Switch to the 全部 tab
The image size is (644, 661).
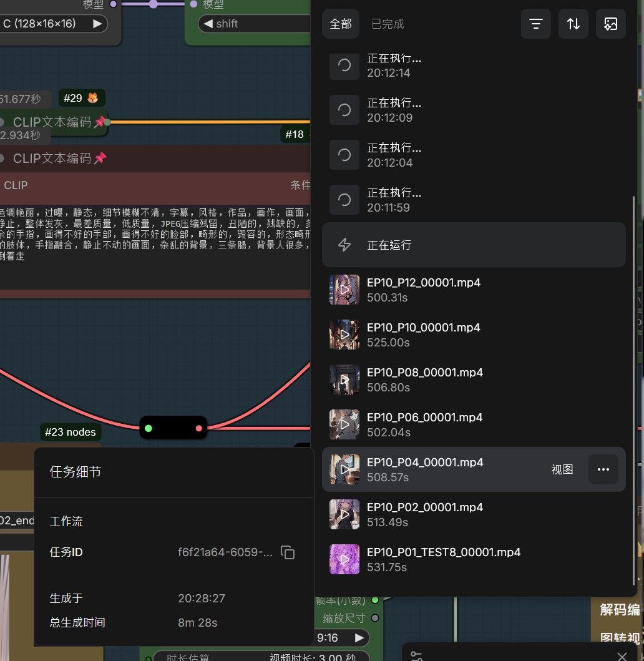341,24
